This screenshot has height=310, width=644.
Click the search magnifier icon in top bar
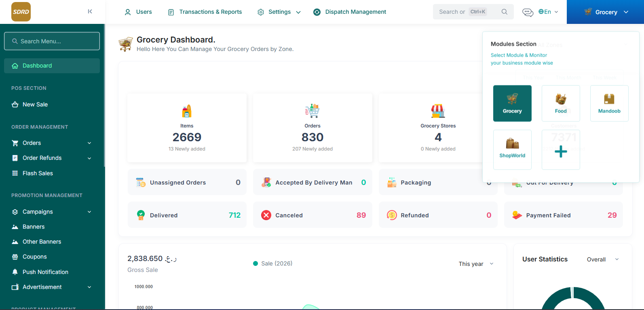[x=505, y=12]
